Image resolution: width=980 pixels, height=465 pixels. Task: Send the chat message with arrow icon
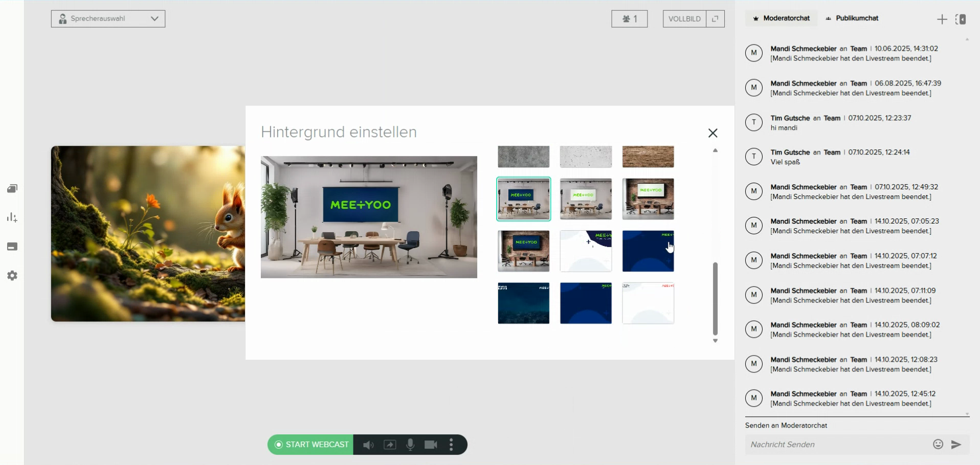pyautogui.click(x=956, y=445)
